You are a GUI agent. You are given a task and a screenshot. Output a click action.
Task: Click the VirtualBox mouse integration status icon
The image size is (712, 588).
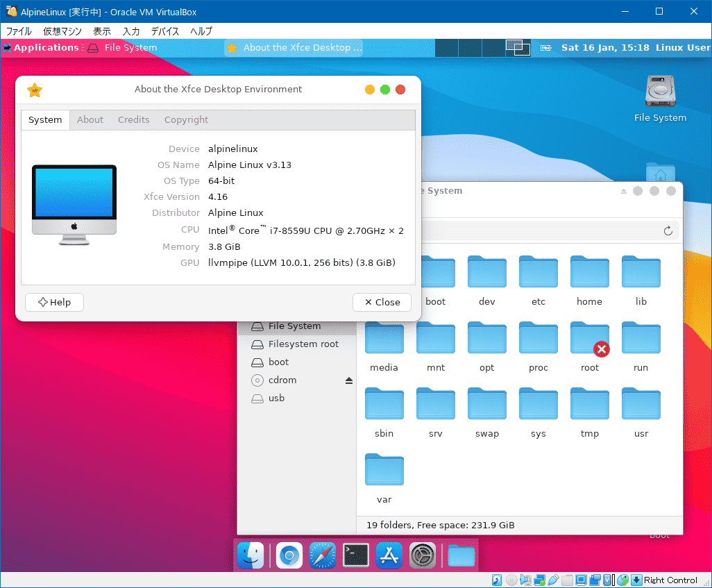pyautogui.click(x=623, y=580)
